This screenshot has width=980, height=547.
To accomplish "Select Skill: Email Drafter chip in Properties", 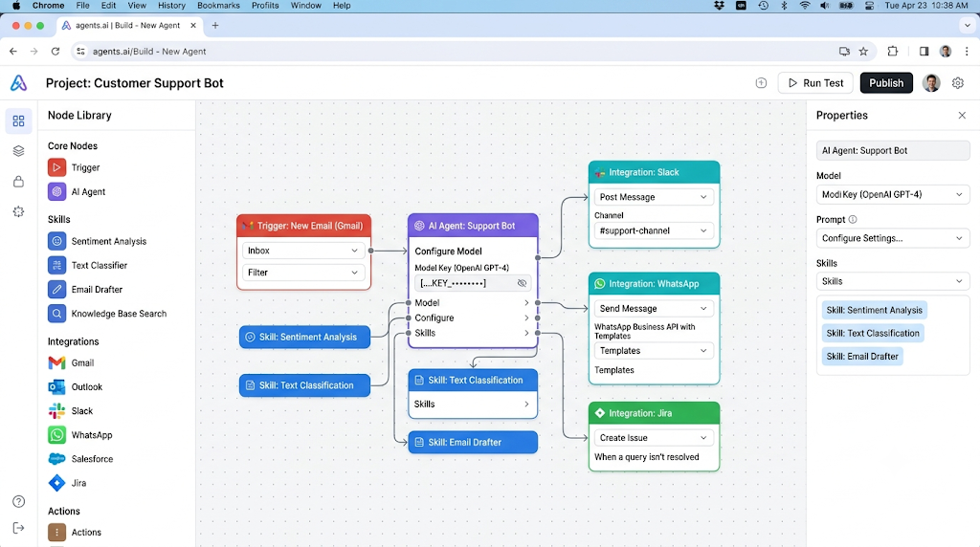I will click(862, 357).
